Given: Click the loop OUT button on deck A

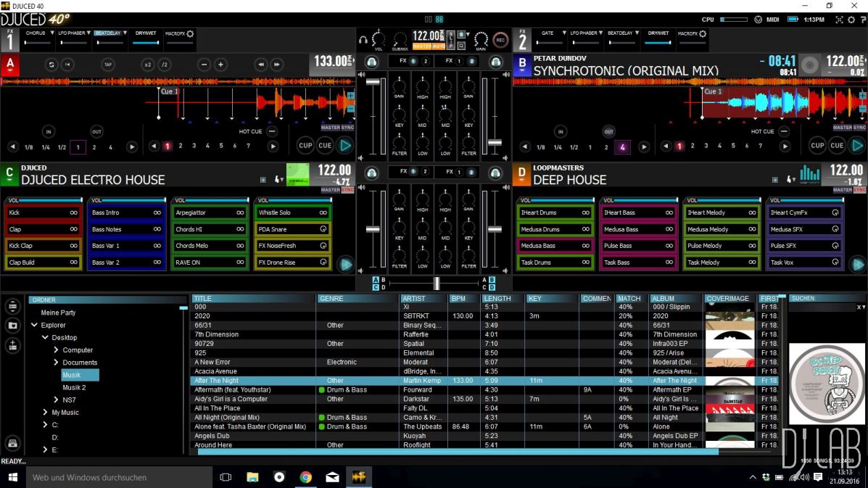Looking at the screenshot, I should pos(96,131).
